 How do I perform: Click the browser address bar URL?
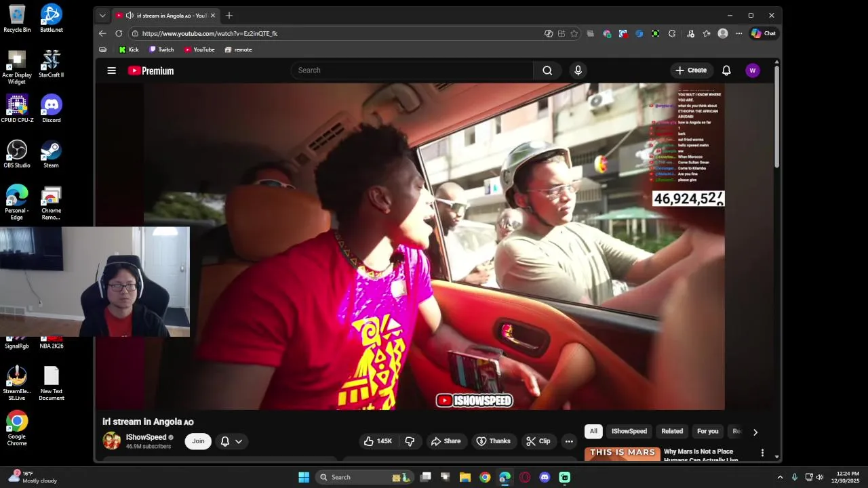210,33
